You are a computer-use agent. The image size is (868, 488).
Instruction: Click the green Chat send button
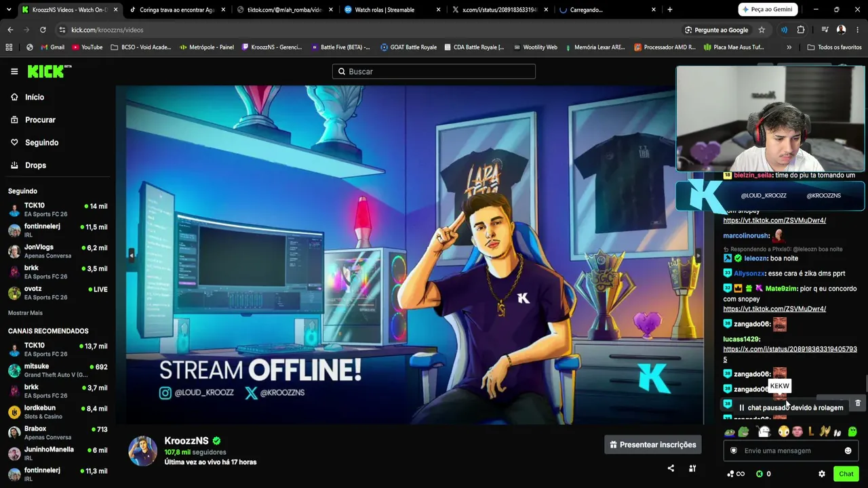coord(846,474)
